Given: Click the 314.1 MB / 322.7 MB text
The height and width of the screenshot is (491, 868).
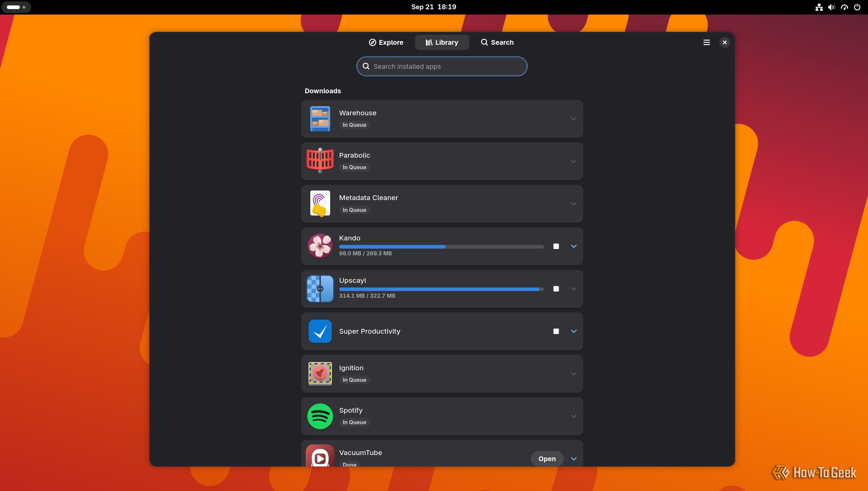Looking at the screenshot, I should (x=367, y=296).
